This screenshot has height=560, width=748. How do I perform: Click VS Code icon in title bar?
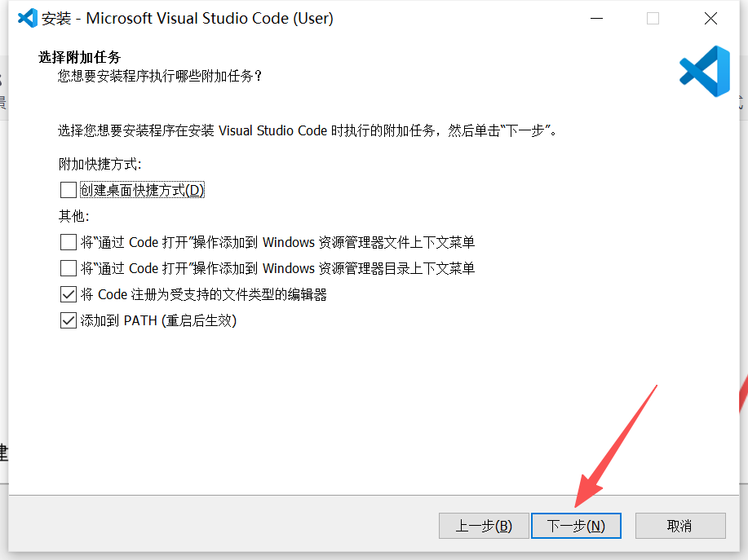28,18
